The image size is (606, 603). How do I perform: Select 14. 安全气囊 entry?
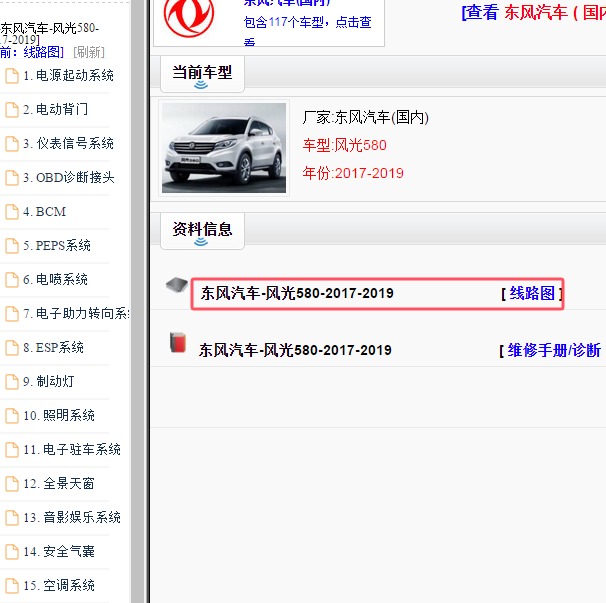point(59,552)
